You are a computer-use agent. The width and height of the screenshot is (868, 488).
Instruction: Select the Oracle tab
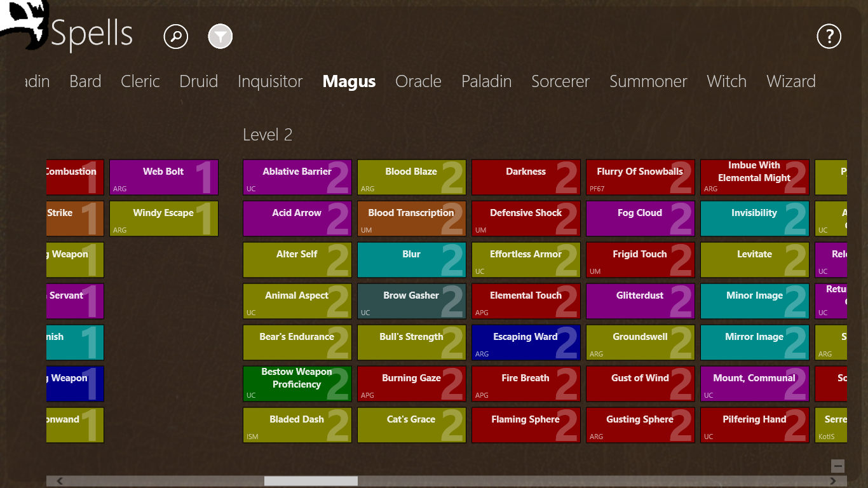pos(418,81)
